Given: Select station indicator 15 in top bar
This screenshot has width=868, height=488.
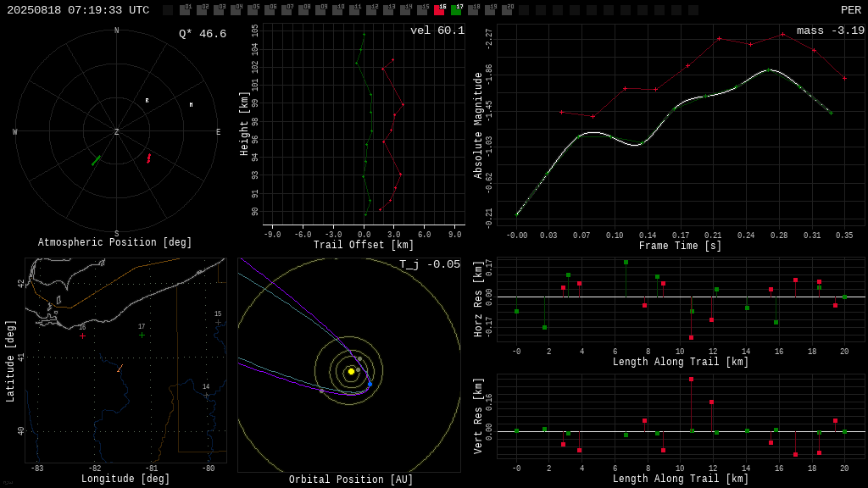Looking at the screenshot, I should tap(422, 9).
